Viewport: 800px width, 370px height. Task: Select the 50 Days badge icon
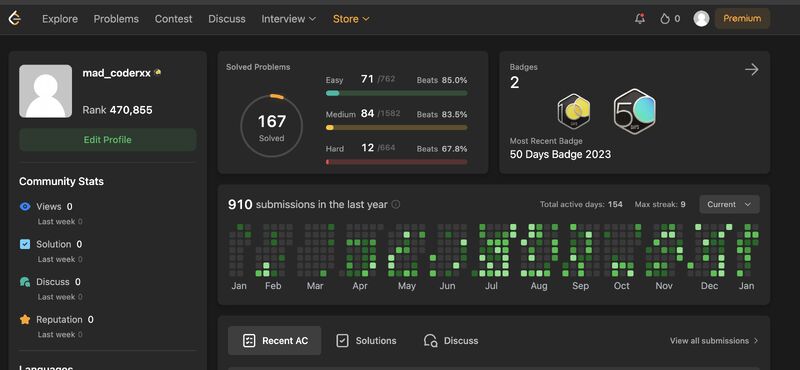tap(635, 112)
